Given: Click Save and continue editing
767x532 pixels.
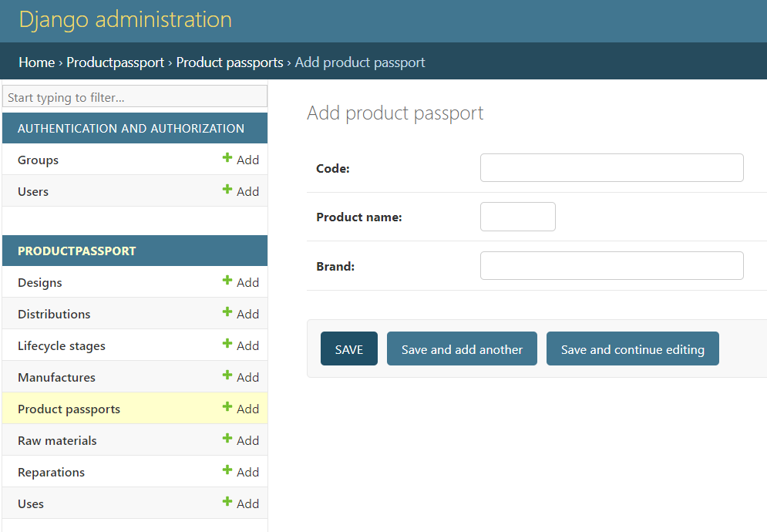Looking at the screenshot, I should (x=632, y=349).
